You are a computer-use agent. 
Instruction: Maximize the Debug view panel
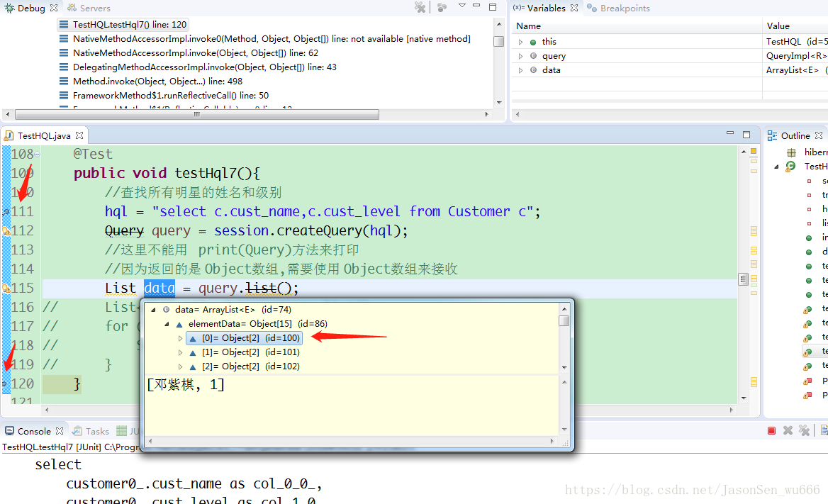tap(493, 7)
